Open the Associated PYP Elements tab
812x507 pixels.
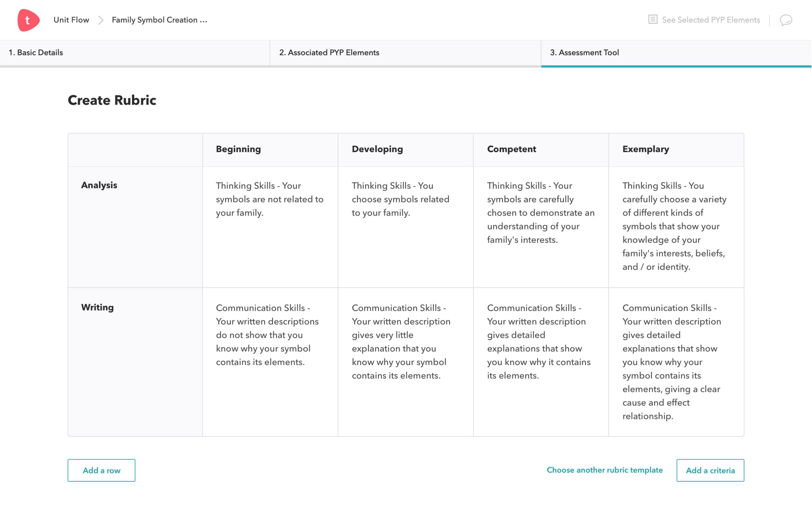point(329,53)
